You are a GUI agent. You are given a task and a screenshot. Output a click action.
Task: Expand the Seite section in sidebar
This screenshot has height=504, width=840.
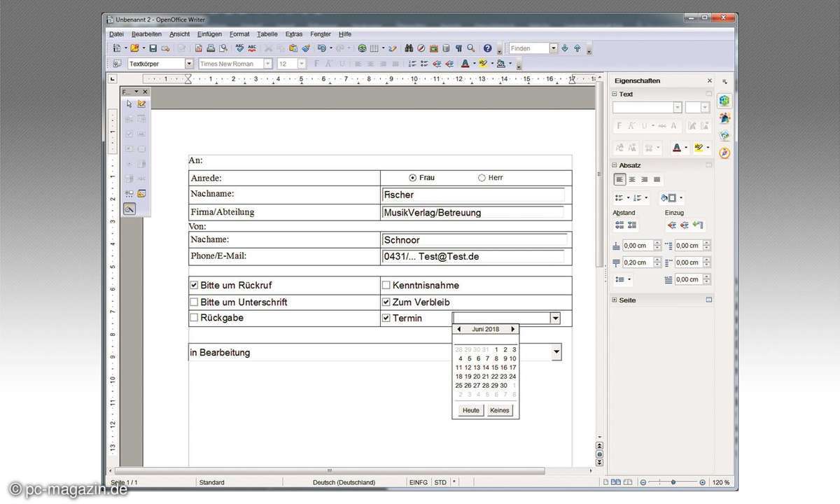point(615,300)
